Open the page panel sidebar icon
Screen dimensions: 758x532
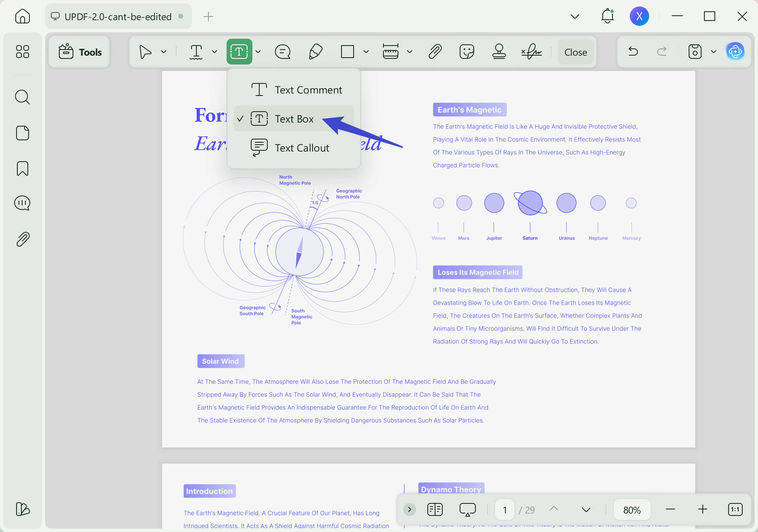(23, 133)
